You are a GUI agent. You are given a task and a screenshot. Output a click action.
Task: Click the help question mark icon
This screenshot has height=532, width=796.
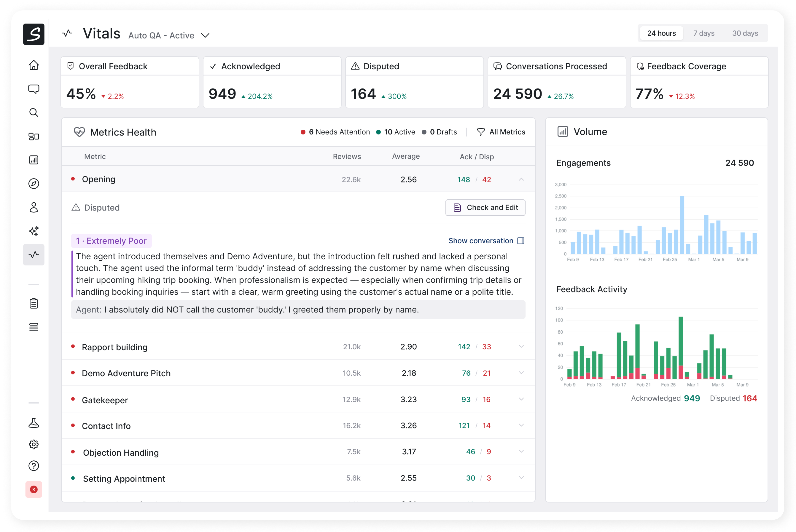tap(34, 466)
